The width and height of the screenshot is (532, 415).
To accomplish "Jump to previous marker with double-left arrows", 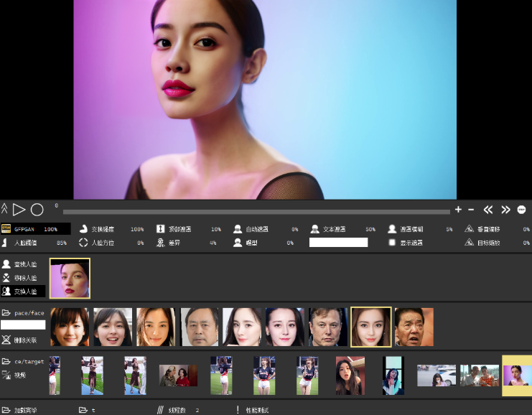I will click(x=488, y=210).
